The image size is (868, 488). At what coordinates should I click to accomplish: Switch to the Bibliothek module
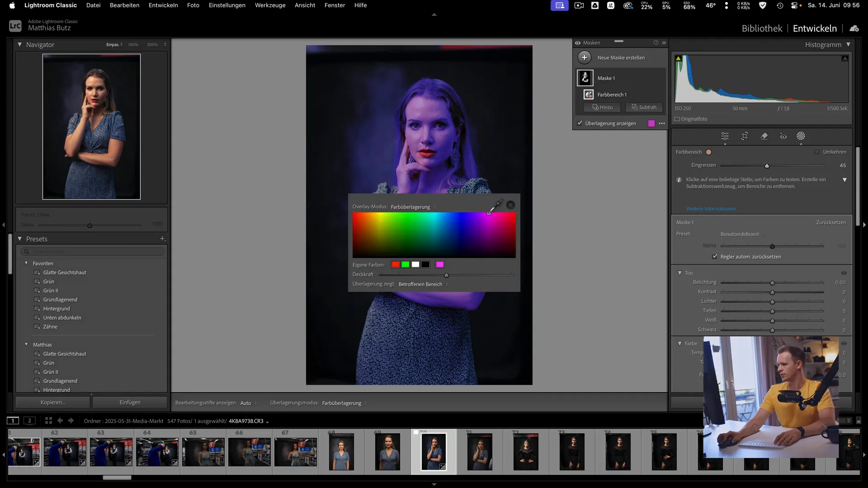click(x=762, y=28)
